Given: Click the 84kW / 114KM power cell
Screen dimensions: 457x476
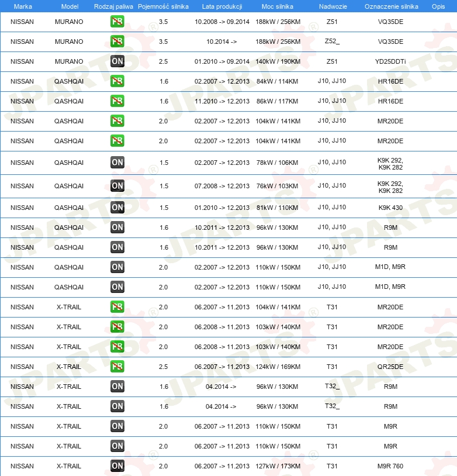Looking at the screenshot, I should pyautogui.click(x=277, y=81).
